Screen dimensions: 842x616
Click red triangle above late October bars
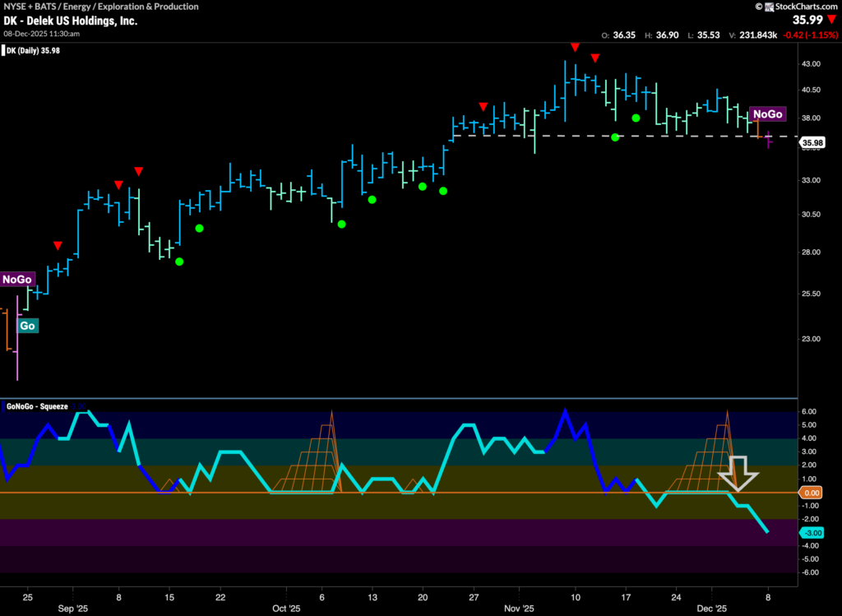tap(483, 107)
